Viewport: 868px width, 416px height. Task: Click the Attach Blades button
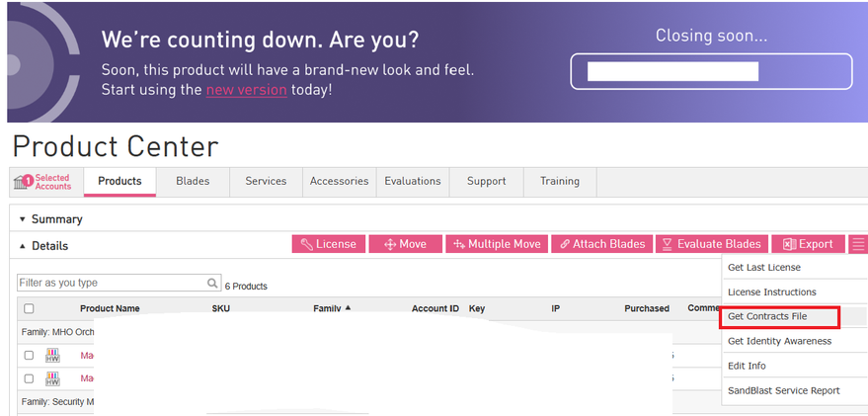pos(602,244)
